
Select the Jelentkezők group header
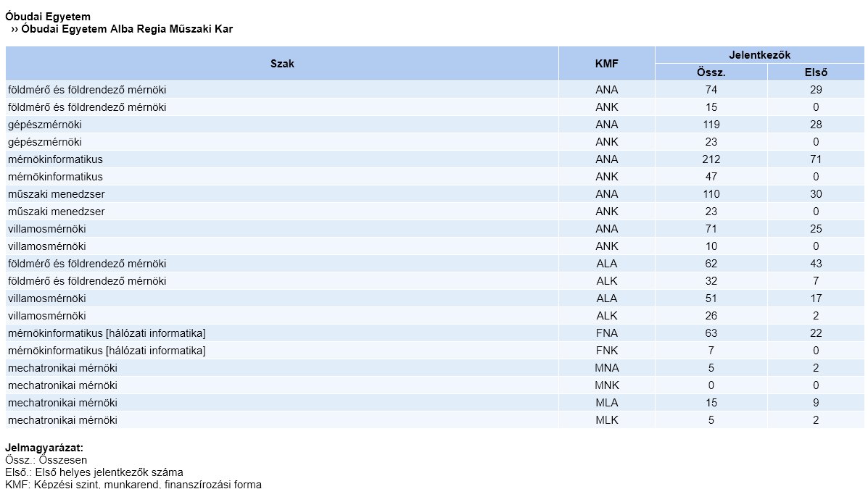pyautogui.click(x=759, y=55)
